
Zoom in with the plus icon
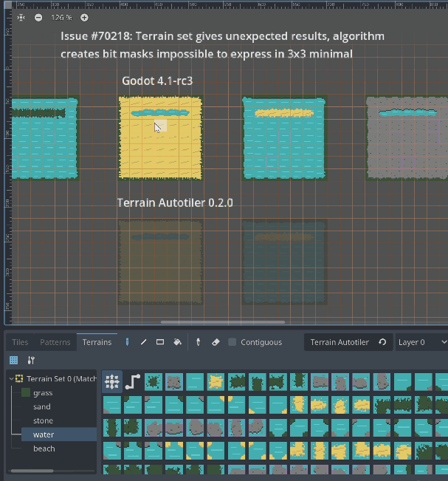tap(84, 18)
